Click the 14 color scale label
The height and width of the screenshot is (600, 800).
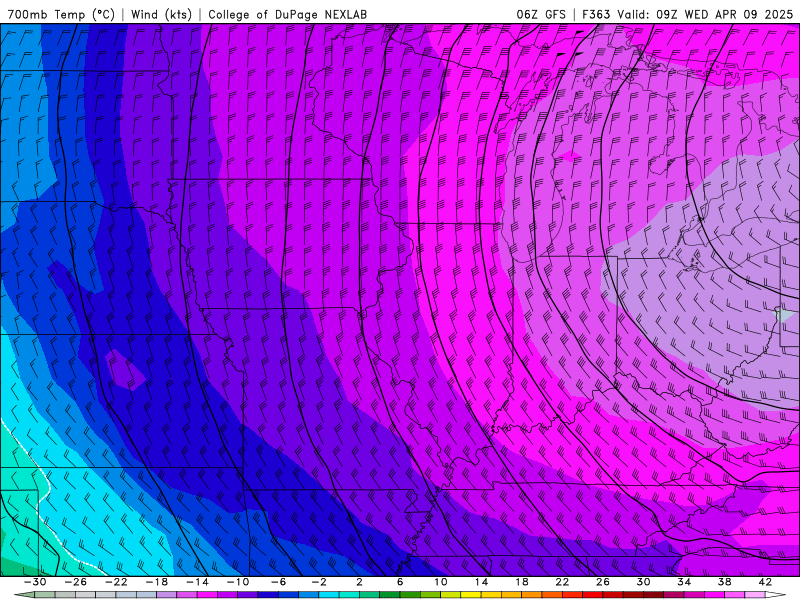pos(481,582)
